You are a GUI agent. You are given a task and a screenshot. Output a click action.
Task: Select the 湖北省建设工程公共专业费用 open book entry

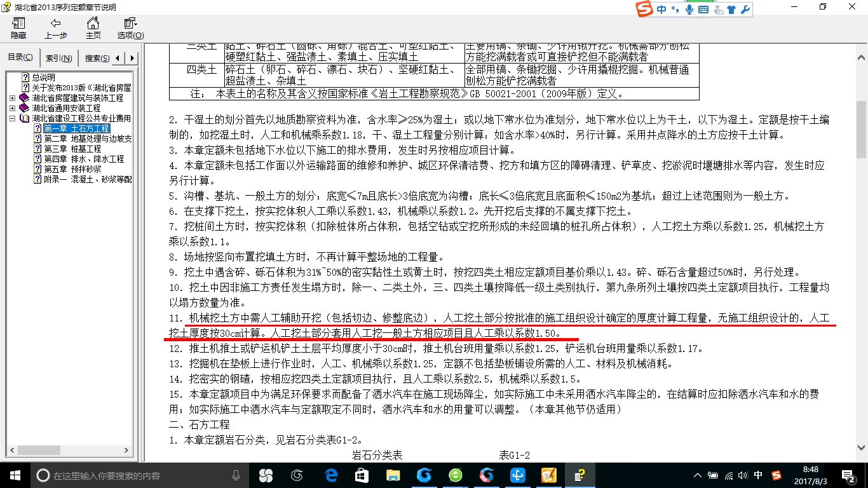pos(81,118)
